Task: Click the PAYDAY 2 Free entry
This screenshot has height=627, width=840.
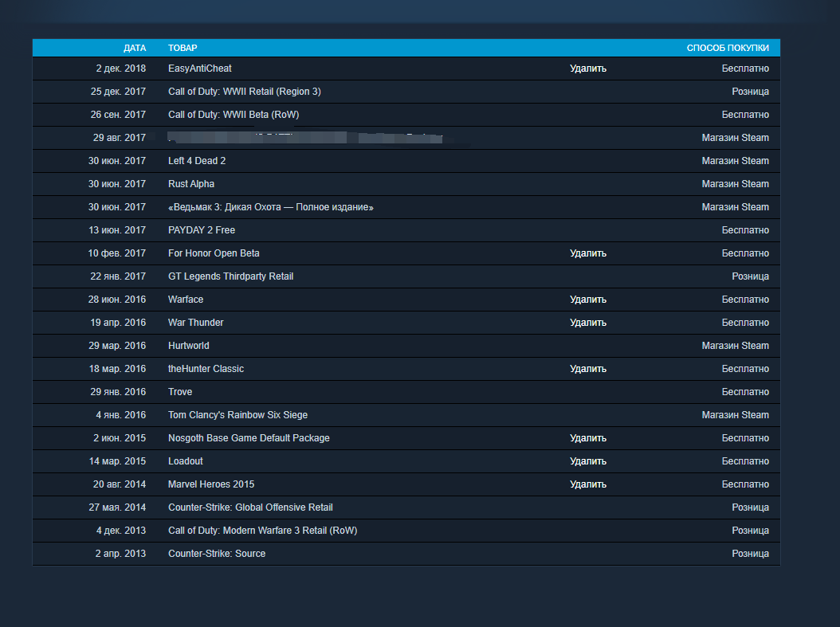Action: [202, 230]
